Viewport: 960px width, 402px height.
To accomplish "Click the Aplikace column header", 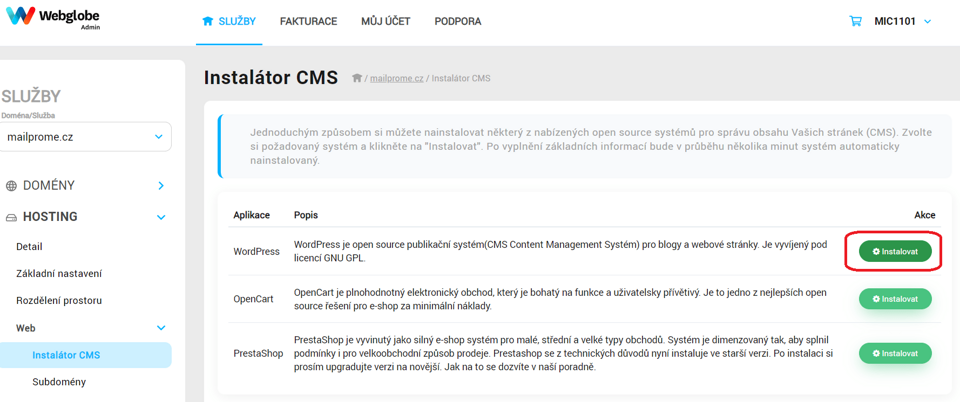I will coord(252,215).
